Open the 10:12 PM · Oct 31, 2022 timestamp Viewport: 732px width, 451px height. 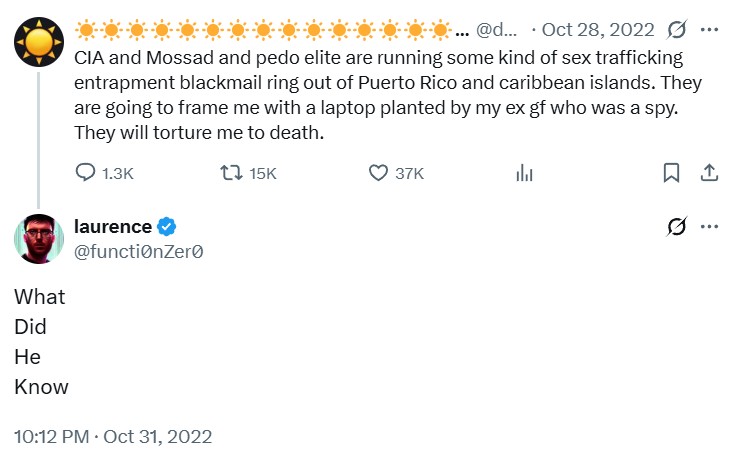[113, 436]
